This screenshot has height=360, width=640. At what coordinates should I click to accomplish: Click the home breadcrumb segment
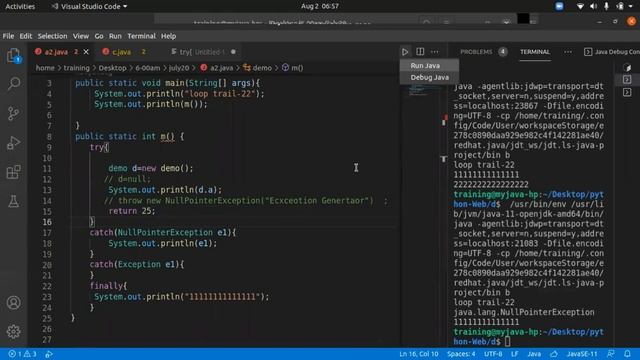pyautogui.click(x=45, y=68)
